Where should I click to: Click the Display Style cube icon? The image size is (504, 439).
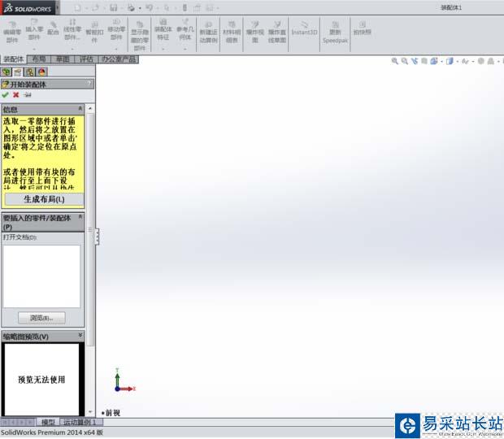pyautogui.click(x=450, y=61)
